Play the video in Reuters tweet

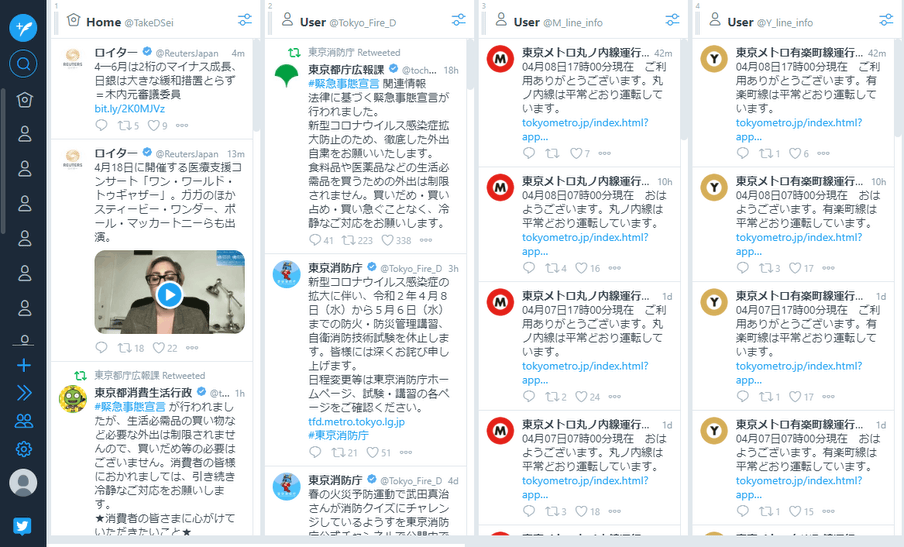click(170, 295)
